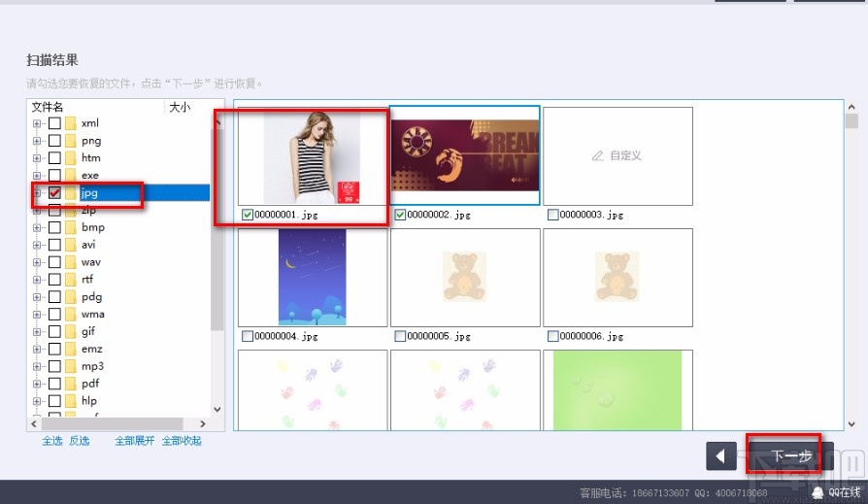Click the exe folder icon

[x=70, y=176]
